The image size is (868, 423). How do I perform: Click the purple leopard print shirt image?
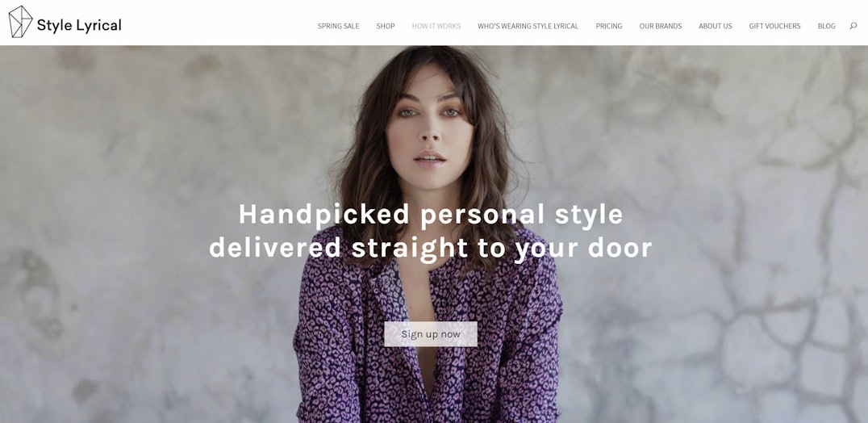(x=428, y=333)
